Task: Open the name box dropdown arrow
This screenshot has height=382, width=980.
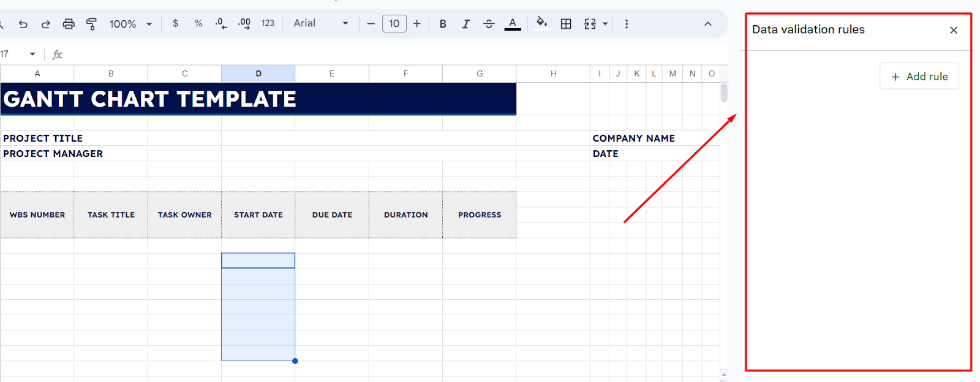Action: (32, 54)
